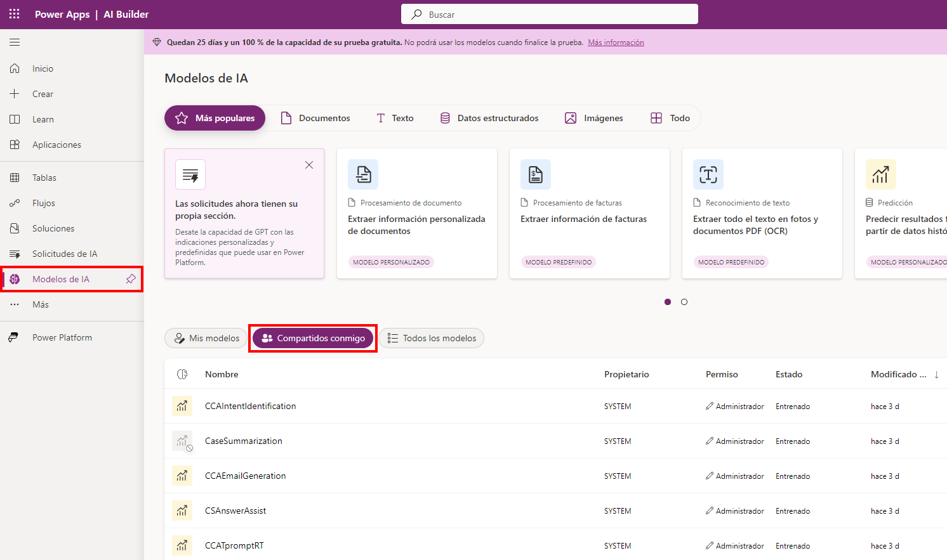Open the Datos estructurados tab
947x560 pixels.
coord(489,118)
